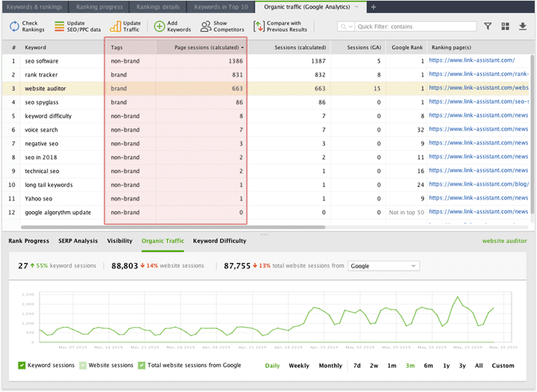The image size is (537, 392).
Task: Click the panel divider drag handle dots
Action: (264, 234)
